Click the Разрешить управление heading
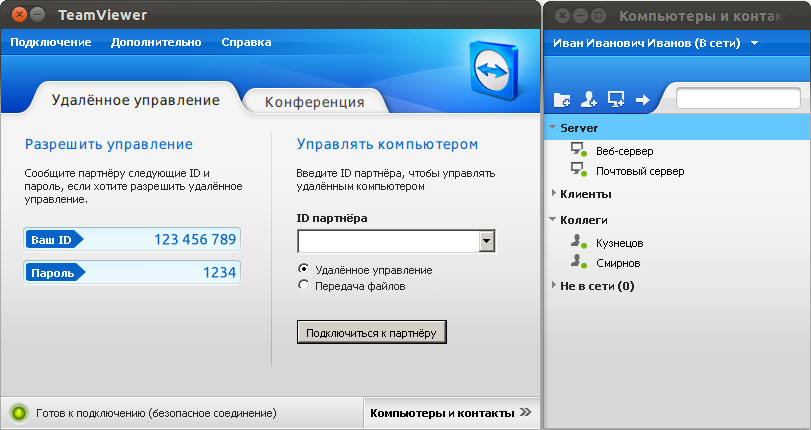 (109, 144)
